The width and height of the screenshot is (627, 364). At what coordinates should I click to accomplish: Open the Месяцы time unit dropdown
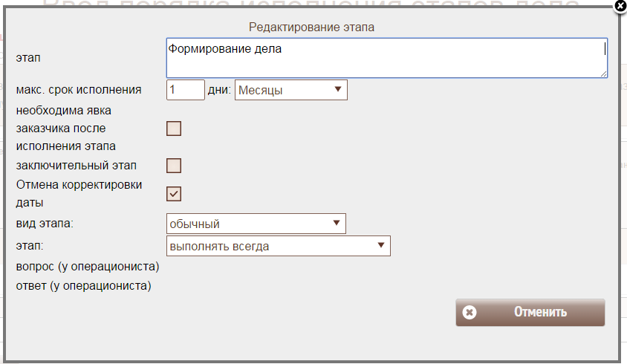[x=290, y=90]
